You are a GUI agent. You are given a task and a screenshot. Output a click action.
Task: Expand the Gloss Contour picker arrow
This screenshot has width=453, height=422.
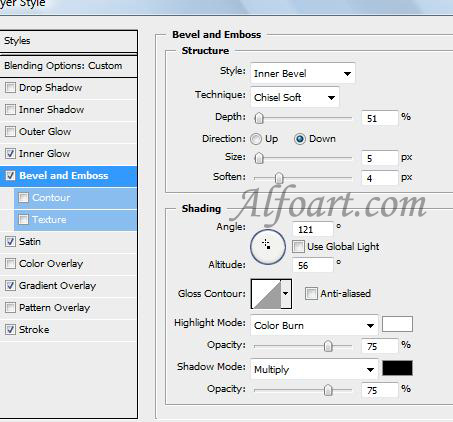coord(286,294)
